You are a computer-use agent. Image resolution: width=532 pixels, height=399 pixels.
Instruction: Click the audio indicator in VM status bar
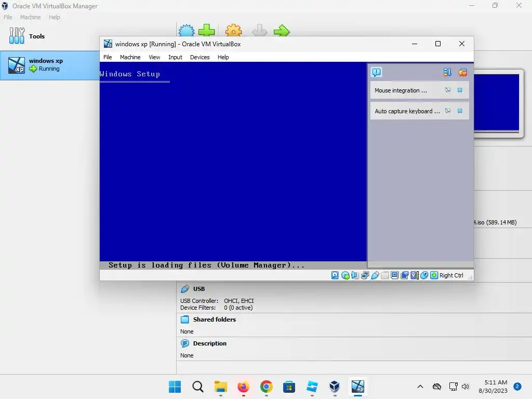[355, 275]
